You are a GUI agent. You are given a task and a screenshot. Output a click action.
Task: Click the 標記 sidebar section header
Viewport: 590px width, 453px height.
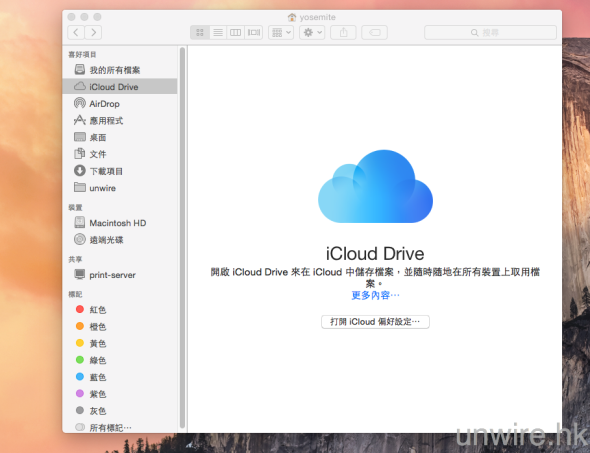75,294
